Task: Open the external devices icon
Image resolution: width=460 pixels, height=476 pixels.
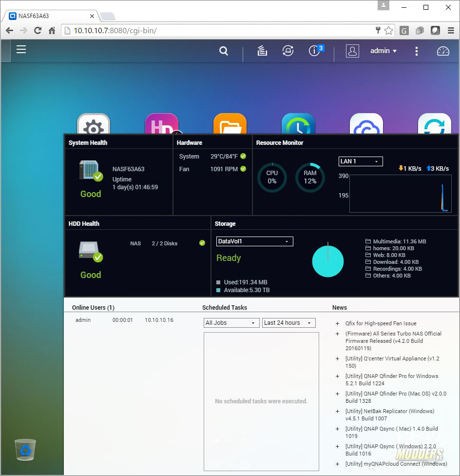Action: coord(288,51)
